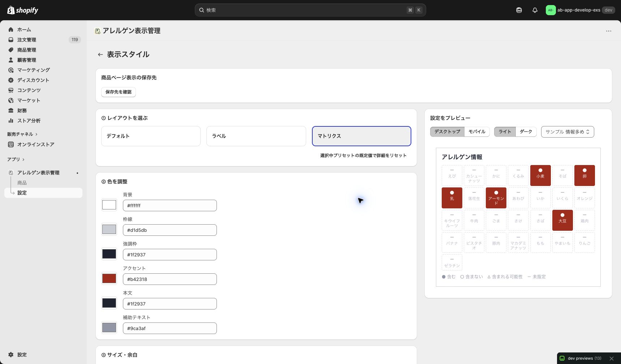This screenshot has height=364, width=621.
Task: Click the マーケティング target icon
Action: pyautogui.click(x=11, y=70)
